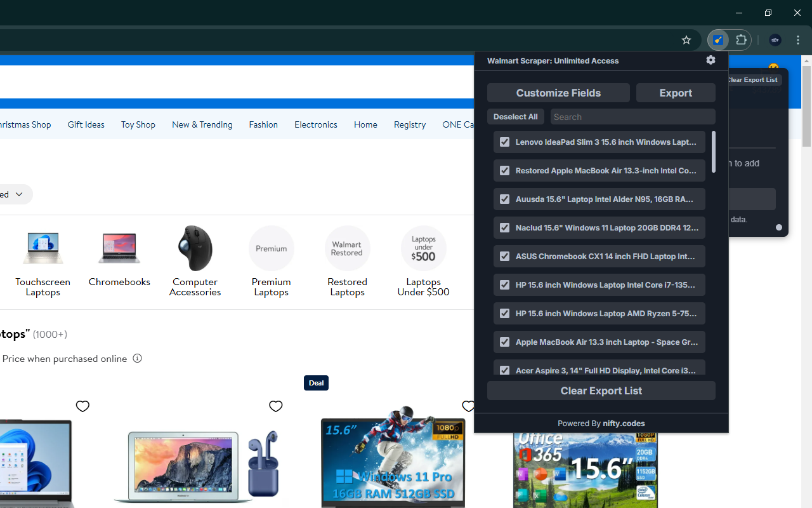This screenshot has height=508, width=812.
Task: Select the Restored Laptops category circle
Action: pos(347,248)
